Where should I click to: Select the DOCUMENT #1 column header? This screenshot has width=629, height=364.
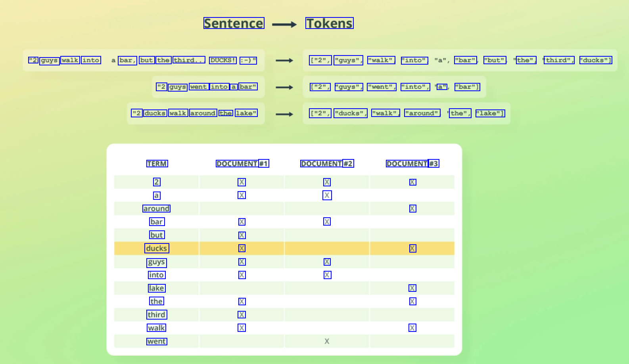point(242,164)
